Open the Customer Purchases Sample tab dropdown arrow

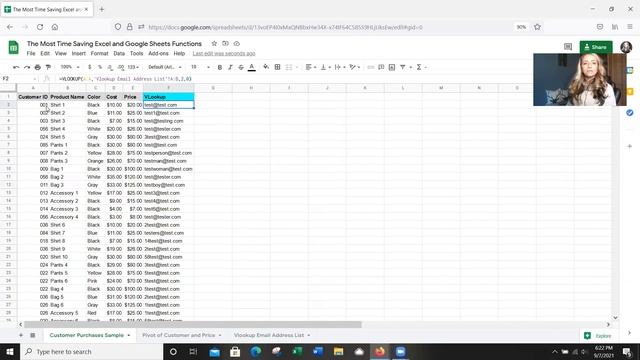(129, 336)
